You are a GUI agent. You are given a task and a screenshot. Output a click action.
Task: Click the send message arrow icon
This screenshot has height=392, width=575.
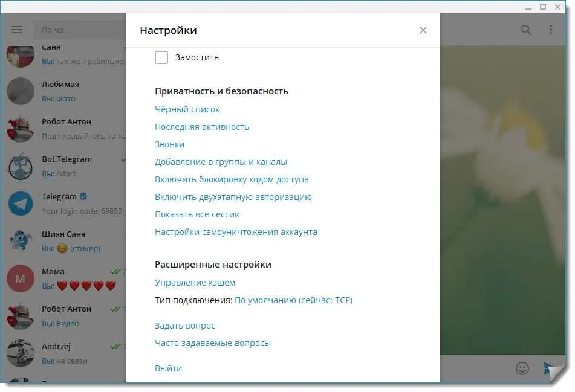pos(549,367)
